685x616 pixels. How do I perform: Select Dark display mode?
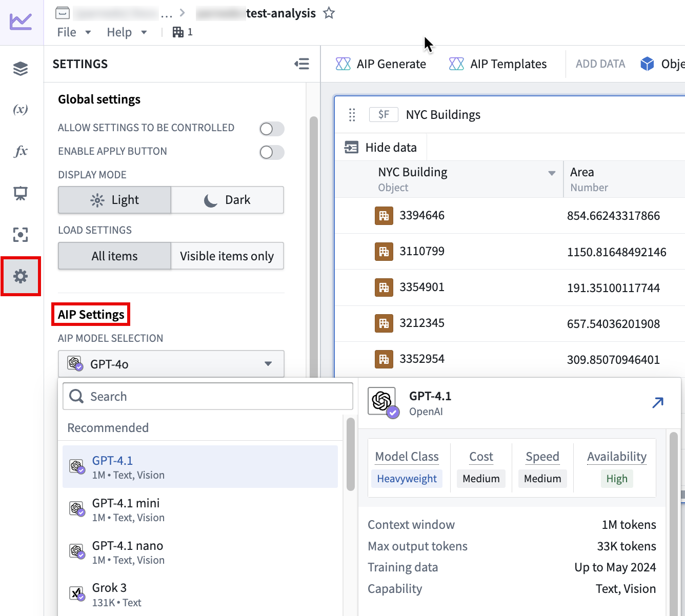coord(227,200)
